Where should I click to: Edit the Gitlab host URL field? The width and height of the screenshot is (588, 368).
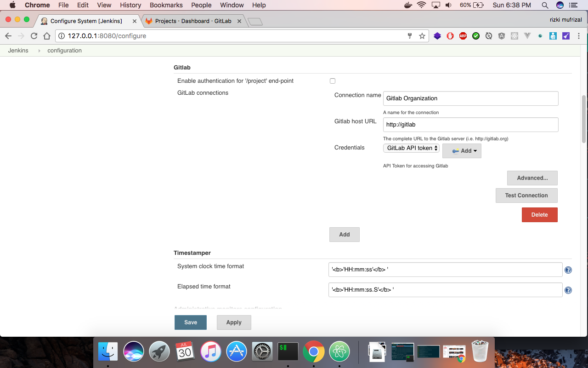(471, 125)
